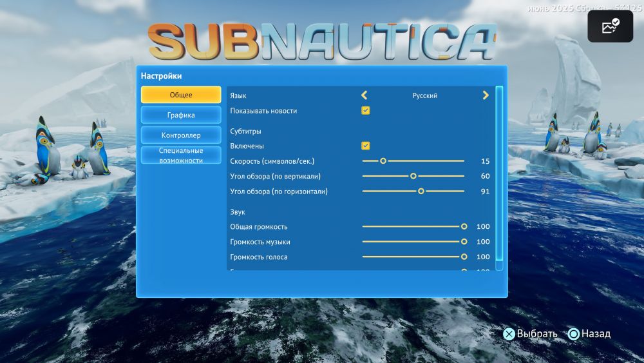Click the Русский language value
644x363 pixels.
[x=425, y=95]
